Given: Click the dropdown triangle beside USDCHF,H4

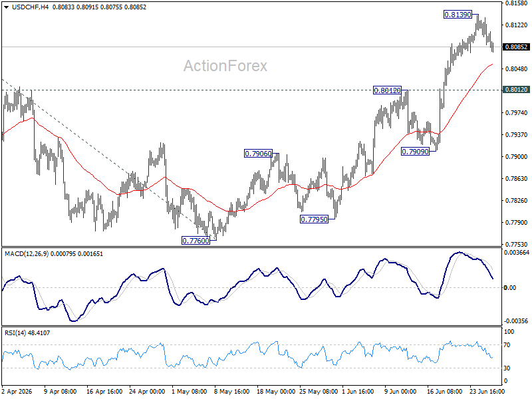Looking at the screenshot, I should point(6,7).
